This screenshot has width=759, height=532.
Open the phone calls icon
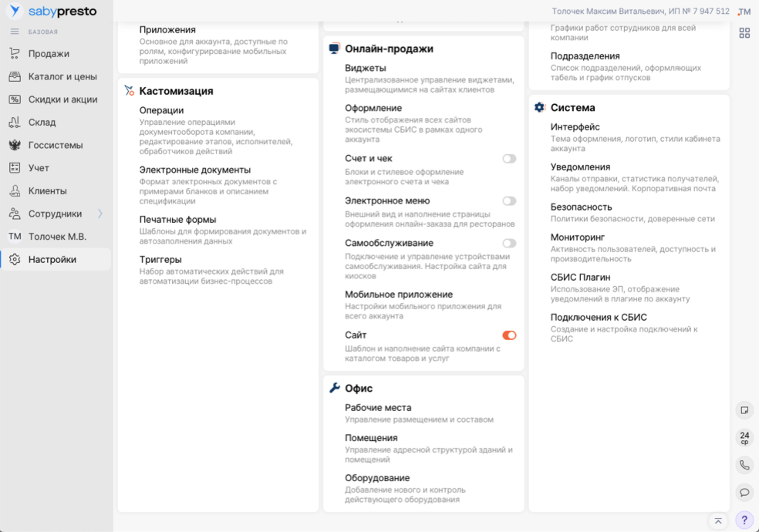click(x=744, y=465)
